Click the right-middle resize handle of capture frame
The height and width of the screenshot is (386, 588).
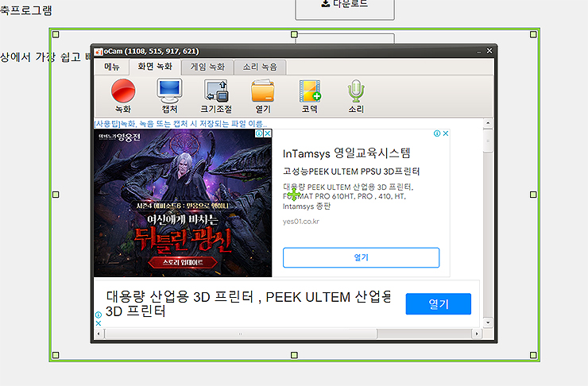533,195
